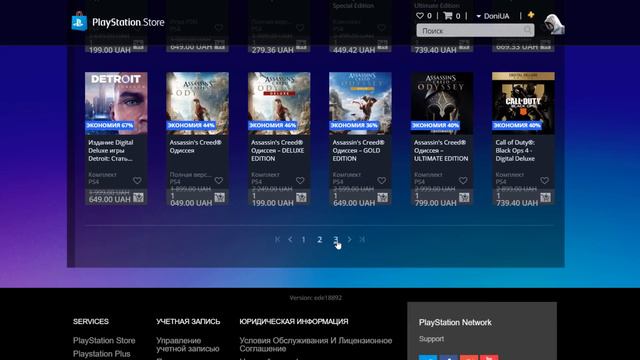Add 199.00 UAH top-row item to cart
640x360 pixels.
pyautogui.click(x=138, y=45)
